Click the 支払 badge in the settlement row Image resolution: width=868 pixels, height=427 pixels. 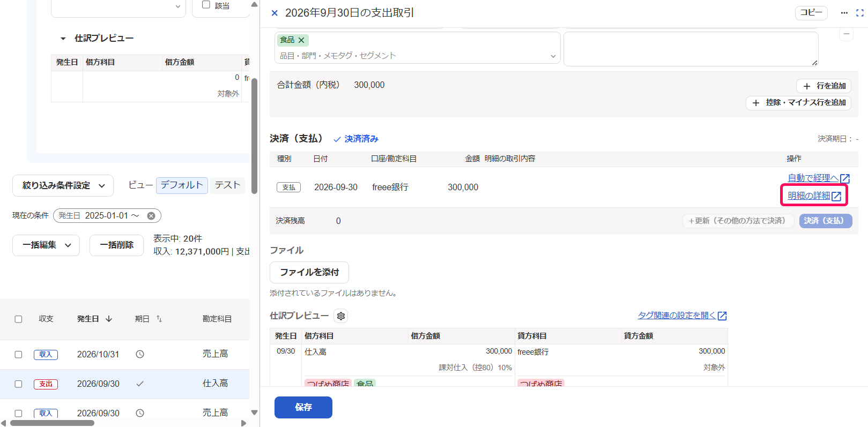click(x=288, y=188)
